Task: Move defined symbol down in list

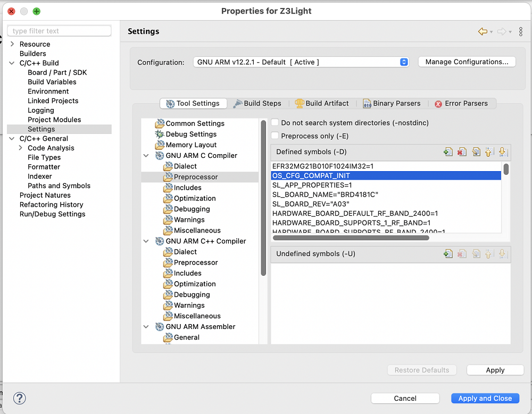Action: (x=503, y=152)
